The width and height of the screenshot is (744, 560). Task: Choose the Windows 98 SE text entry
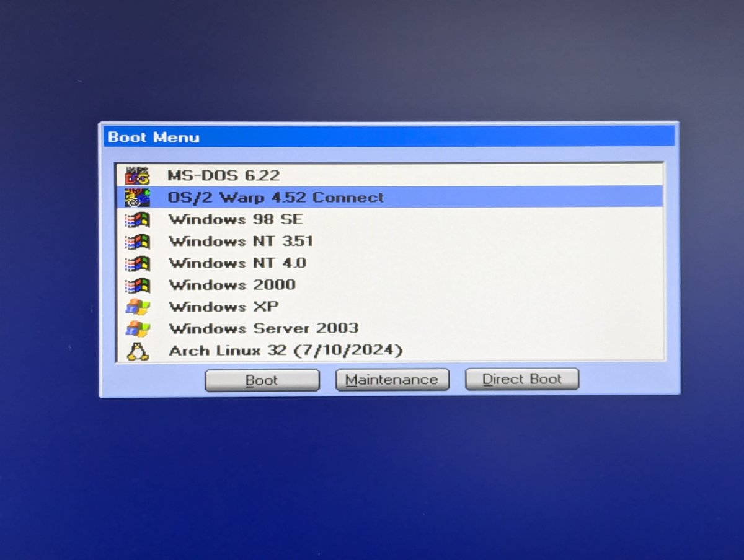click(x=236, y=219)
